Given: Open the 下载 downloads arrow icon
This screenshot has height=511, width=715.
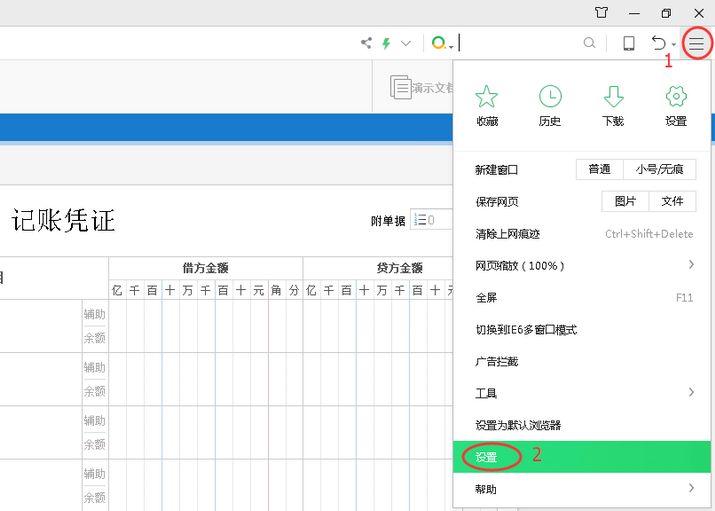Looking at the screenshot, I should (613, 97).
